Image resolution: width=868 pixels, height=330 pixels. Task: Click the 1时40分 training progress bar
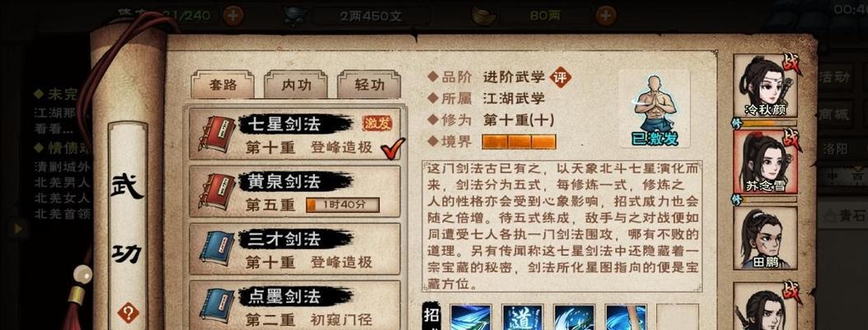(x=343, y=205)
